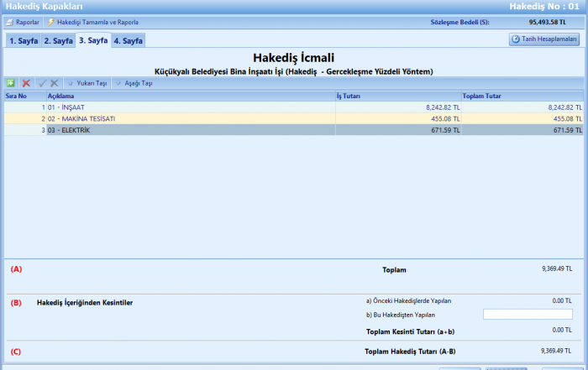This screenshot has width=588, height=370.
Task: Open the 4. Sayfa tab
Action: (129, 40)
